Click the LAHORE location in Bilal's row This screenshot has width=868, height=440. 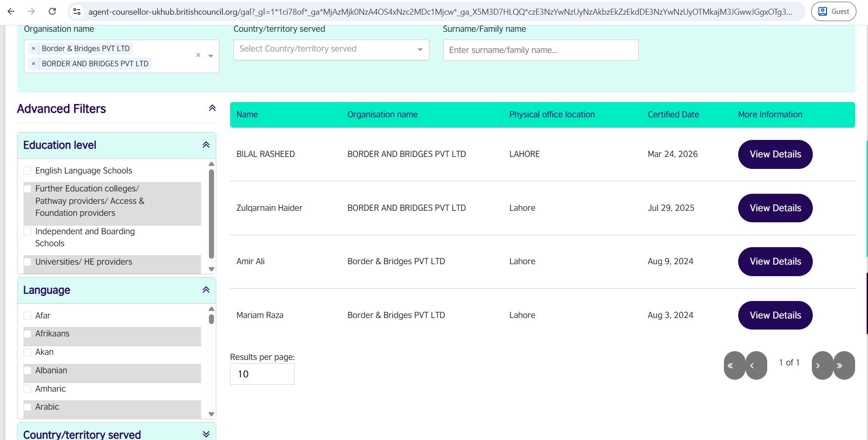pyautogui.click(x=524, y=154)
